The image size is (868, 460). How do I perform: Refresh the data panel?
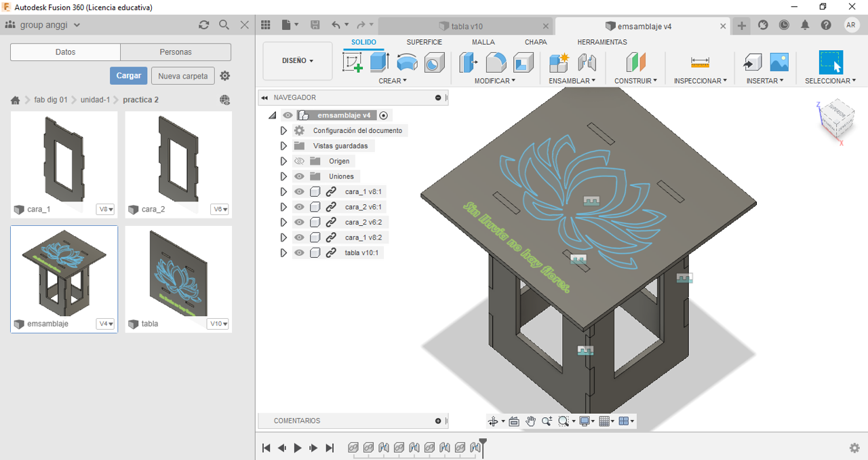203,25
